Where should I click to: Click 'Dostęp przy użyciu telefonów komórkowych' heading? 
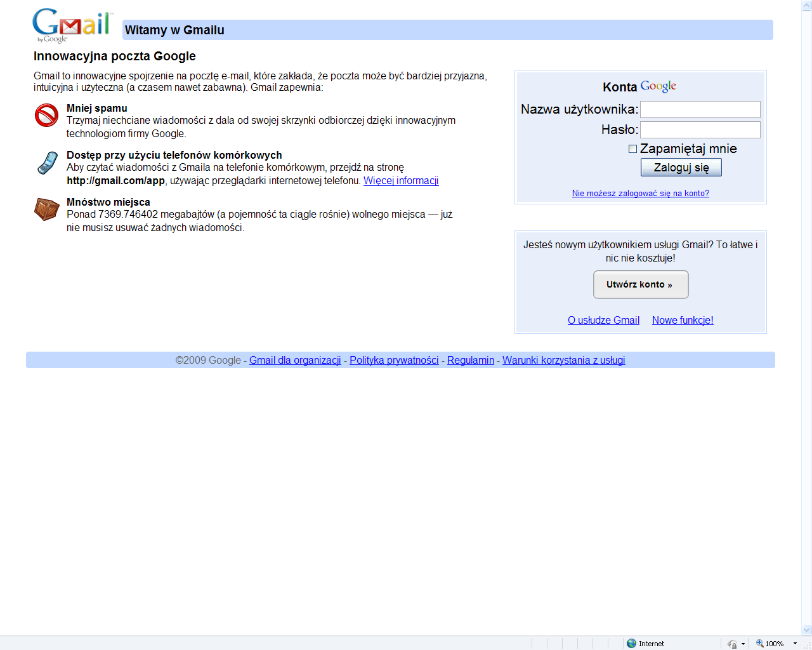[x=174, y=156]
